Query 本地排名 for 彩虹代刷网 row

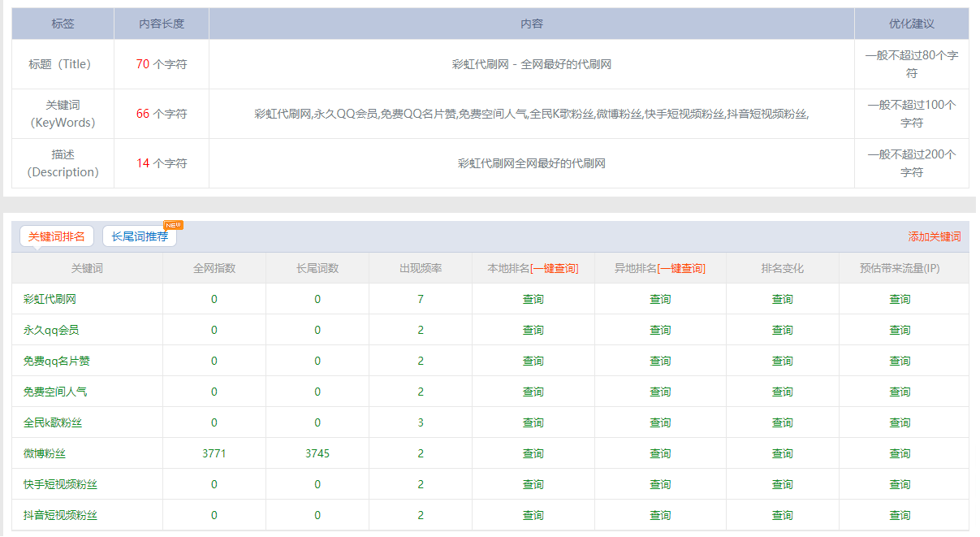pyautogui.click(x=533, y=299)
